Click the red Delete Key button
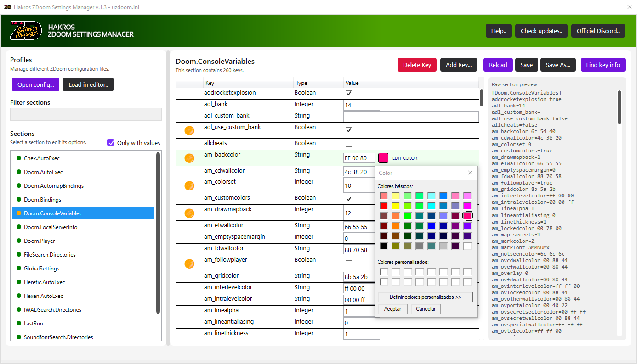 417,65
